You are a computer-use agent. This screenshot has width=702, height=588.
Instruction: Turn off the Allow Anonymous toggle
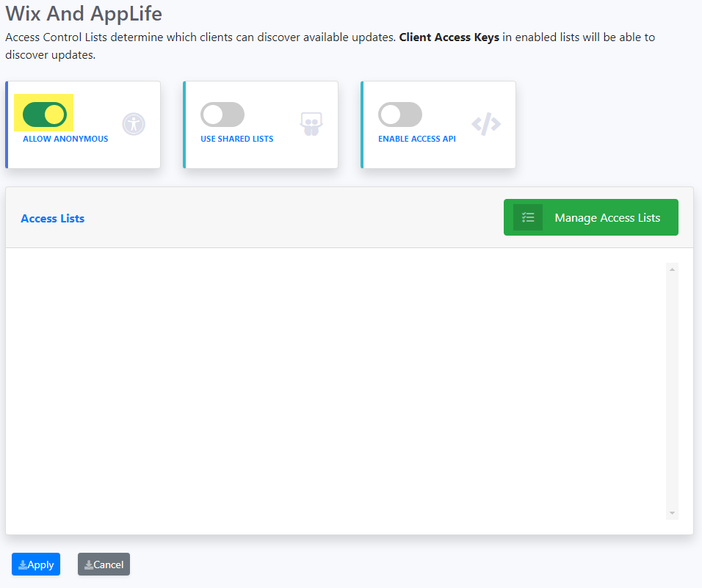click(x=44, y=114)
